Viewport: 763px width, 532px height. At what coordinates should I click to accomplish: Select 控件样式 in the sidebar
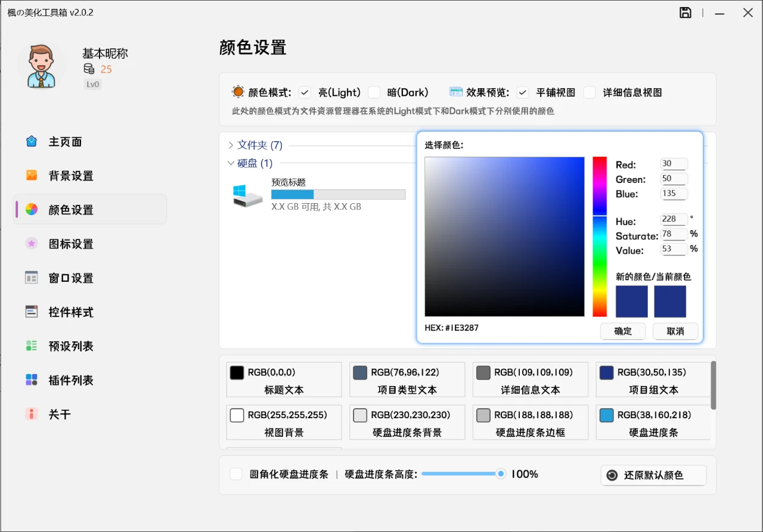[90, 312]
